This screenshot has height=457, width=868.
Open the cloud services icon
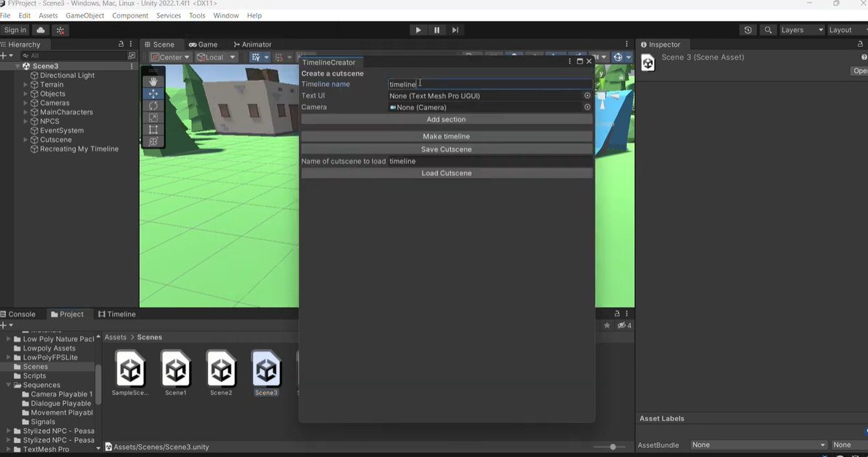pos(40,30)
